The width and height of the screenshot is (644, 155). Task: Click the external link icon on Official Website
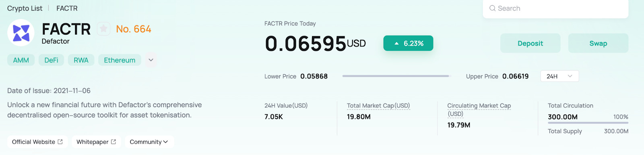tap(60, 142)
